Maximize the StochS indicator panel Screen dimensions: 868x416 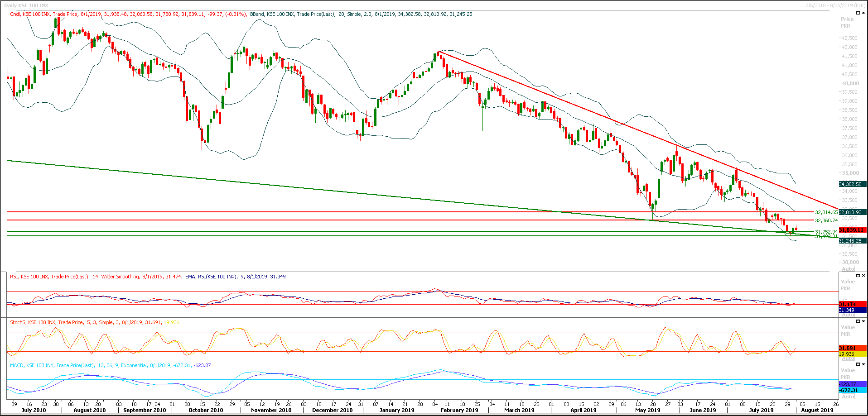tap(858, 321)
